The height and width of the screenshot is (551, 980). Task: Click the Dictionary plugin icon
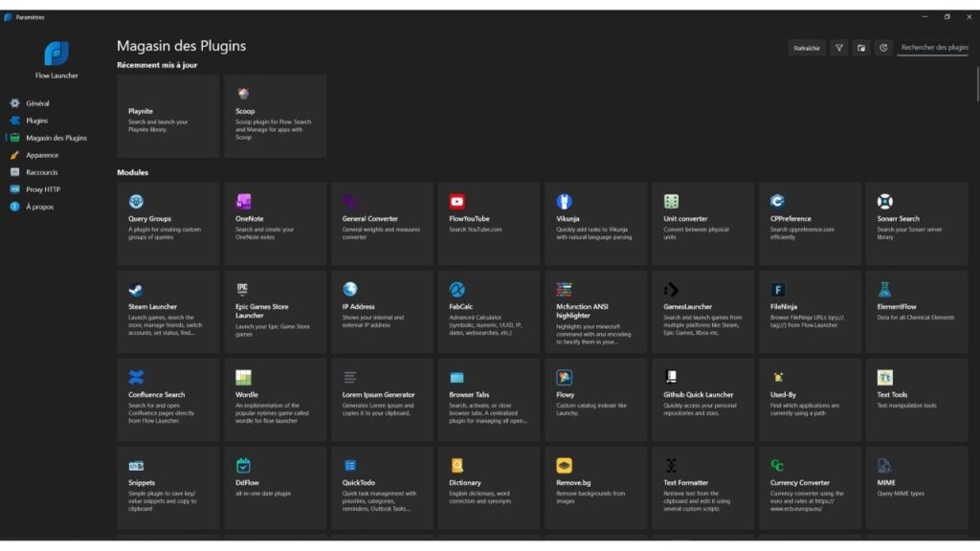click(457, 466)
